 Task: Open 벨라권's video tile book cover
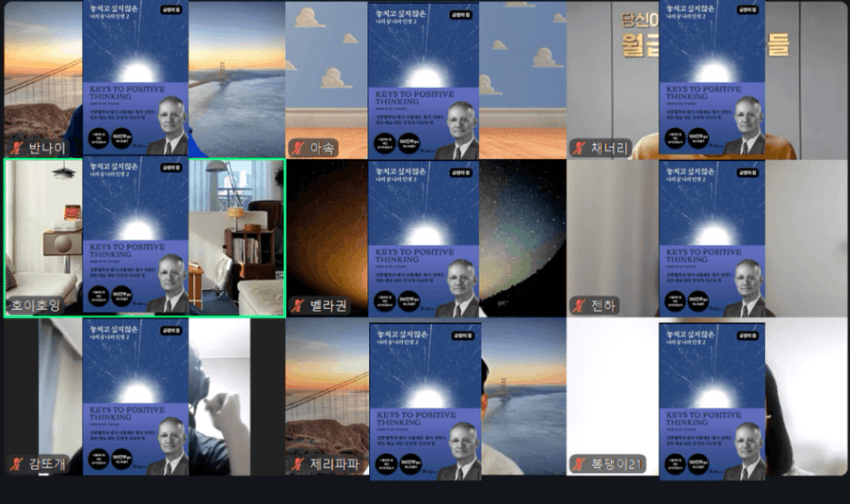click(424, 239)
